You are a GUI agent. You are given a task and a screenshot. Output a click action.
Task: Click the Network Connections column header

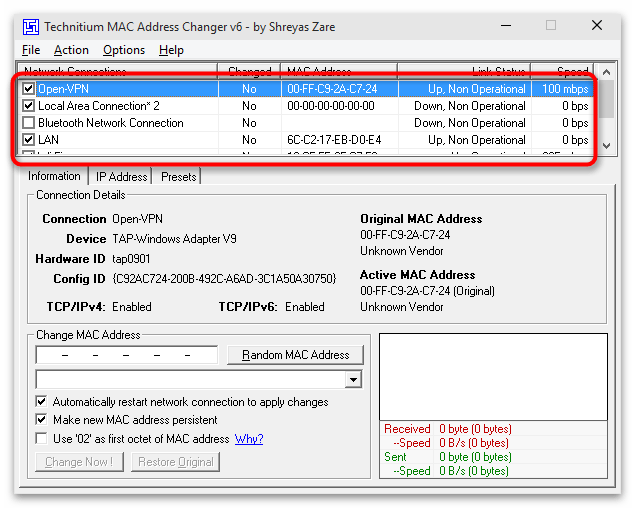[118, 71]
